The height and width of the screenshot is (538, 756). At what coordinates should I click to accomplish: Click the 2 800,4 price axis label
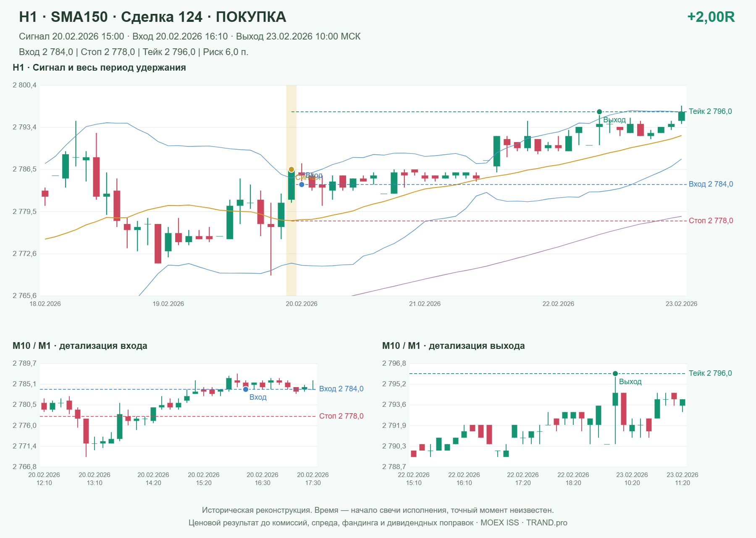[24, 85]
